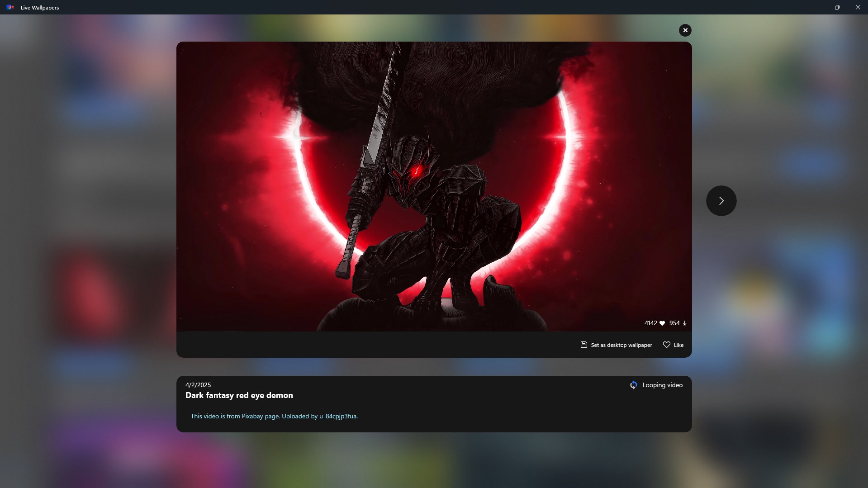Screen dimensions: 868x488
Task: Click the uploader name u_84cpjp3fua
Action: (337, 416)
